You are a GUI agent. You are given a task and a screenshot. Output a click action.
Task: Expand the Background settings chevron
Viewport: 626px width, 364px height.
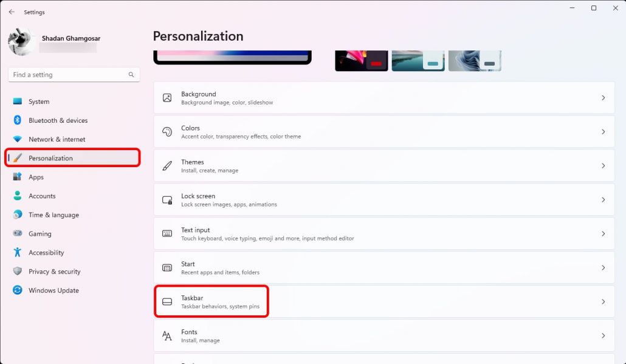[x=603, y=98]
